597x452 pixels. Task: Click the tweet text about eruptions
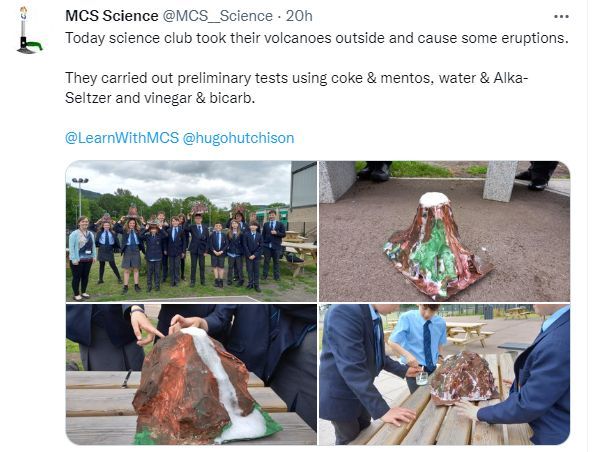coord(317,38)
